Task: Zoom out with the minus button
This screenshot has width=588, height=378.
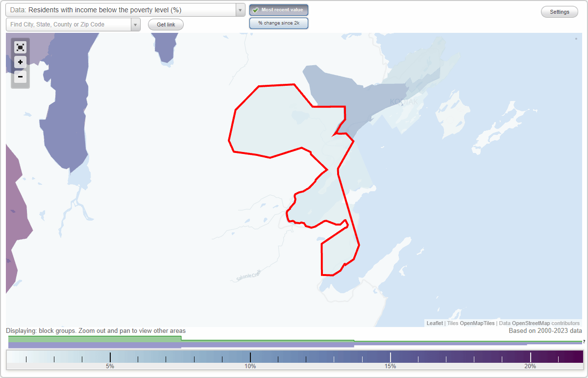Action: tap(20, 76)
